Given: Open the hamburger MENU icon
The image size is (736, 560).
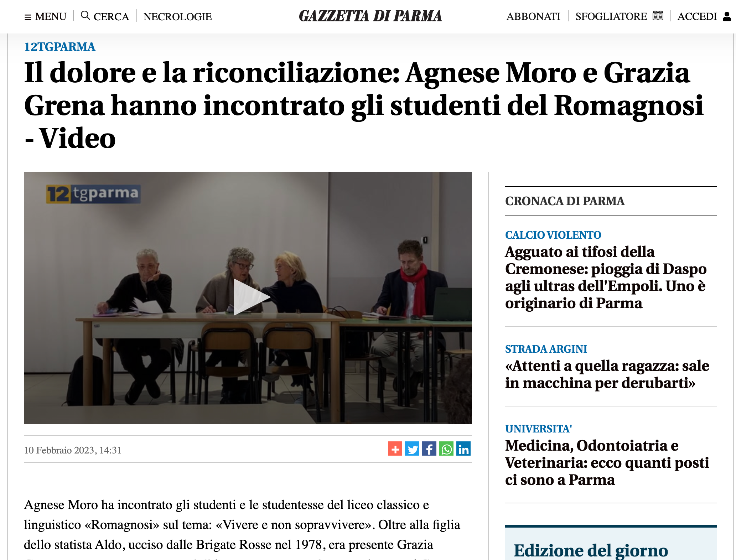Looking at the screenshot, I should coord(28,17).
